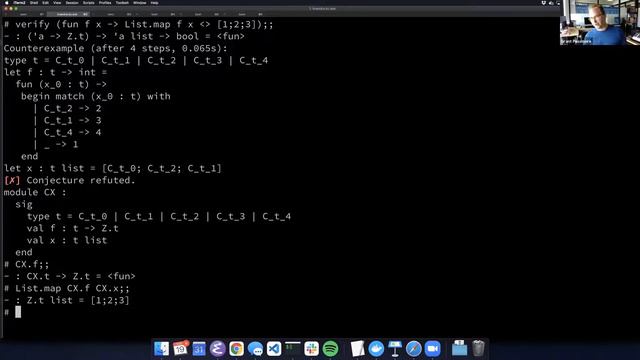Click the '[x] Conjecture refuted.' line
Viewport: 640px width, 360px height.
69,180
